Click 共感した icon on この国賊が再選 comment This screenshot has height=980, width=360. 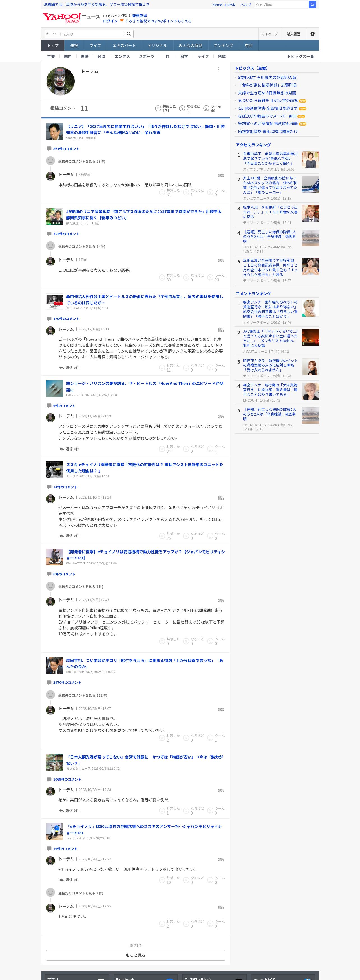(162, 278)
